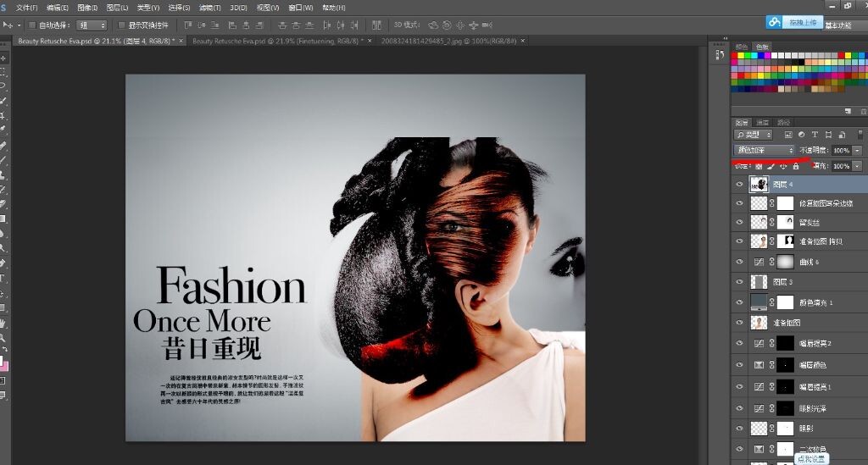This screenshot has height=465, width=868.
Task: Open the 填充 fill slider arrow
Action: click(x=857, y=166)
